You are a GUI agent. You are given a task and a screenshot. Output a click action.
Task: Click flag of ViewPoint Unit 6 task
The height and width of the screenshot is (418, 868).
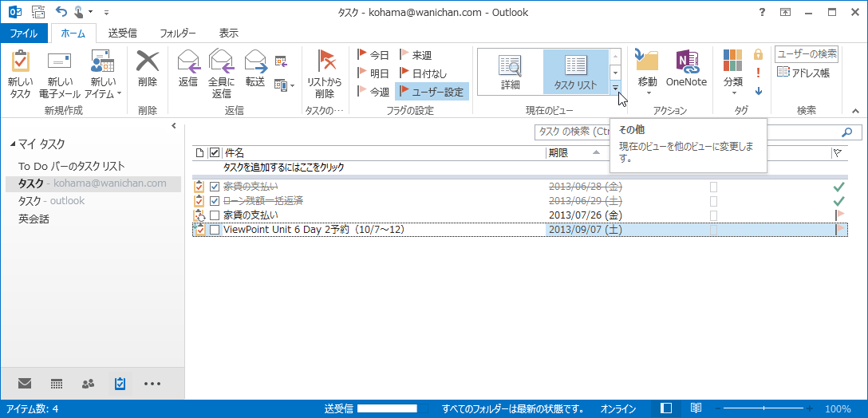(x=840, y=229)
